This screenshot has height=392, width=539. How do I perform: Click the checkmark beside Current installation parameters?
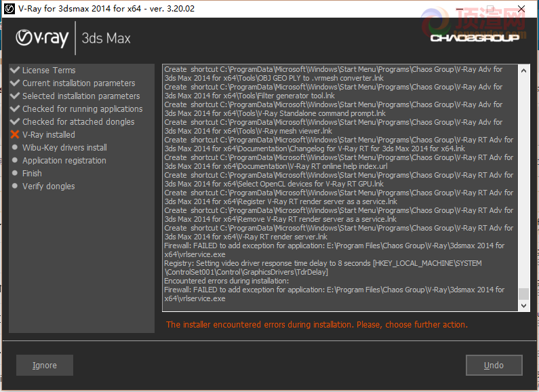15,83
